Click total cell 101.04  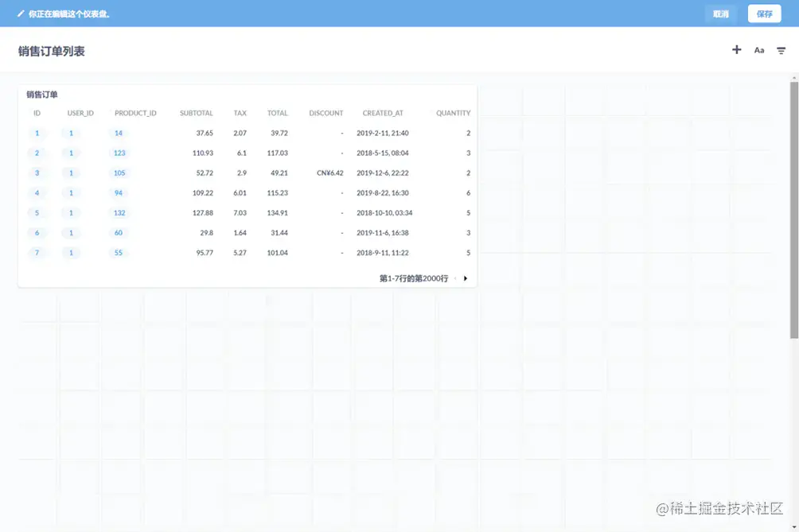click(x=278, y=253)
